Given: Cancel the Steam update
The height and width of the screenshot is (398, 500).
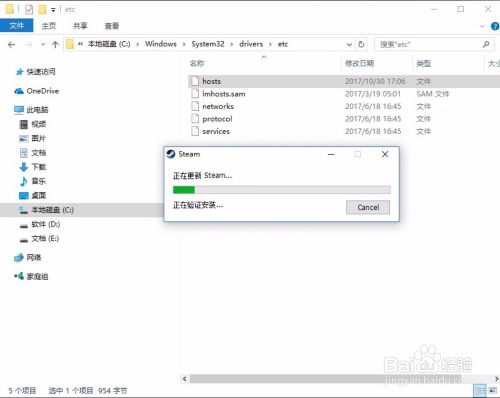Looking at the screenshot, I should click(368, 207).
